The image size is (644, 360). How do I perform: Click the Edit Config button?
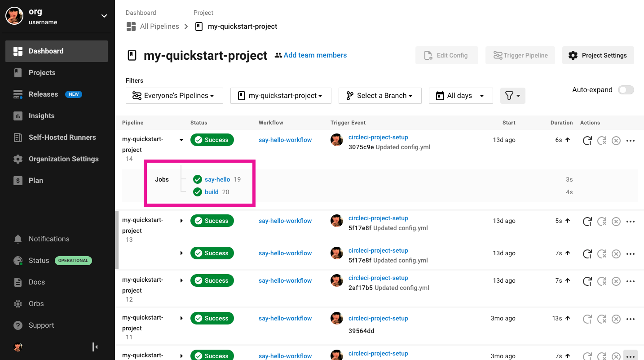pyautogui.click(x=446, y=55)
